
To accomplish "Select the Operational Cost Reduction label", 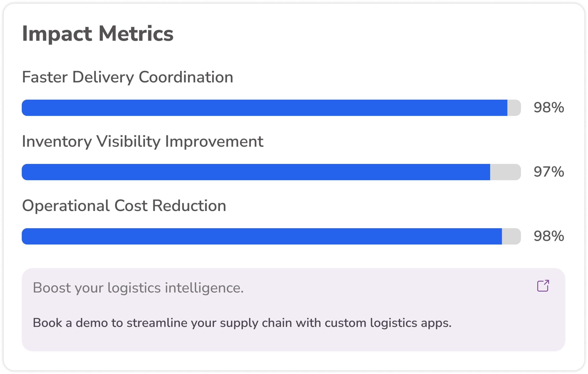I will point(124,206).
